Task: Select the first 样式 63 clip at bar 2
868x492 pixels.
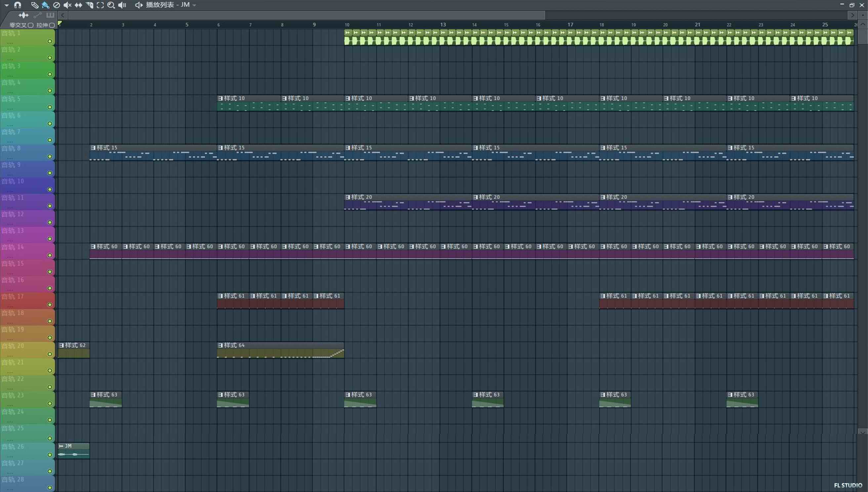Action: [105, 399]
